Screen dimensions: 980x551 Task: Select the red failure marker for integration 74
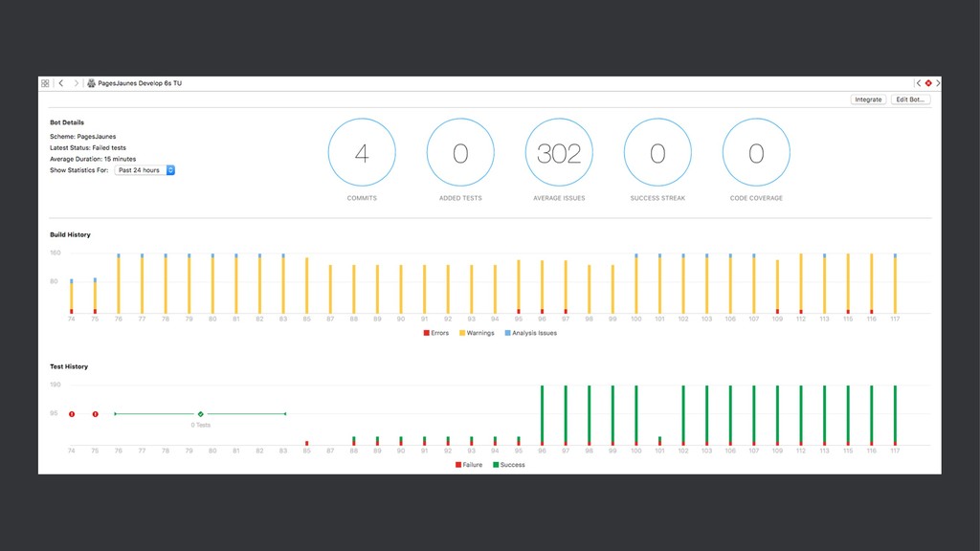tap(72, 414)
